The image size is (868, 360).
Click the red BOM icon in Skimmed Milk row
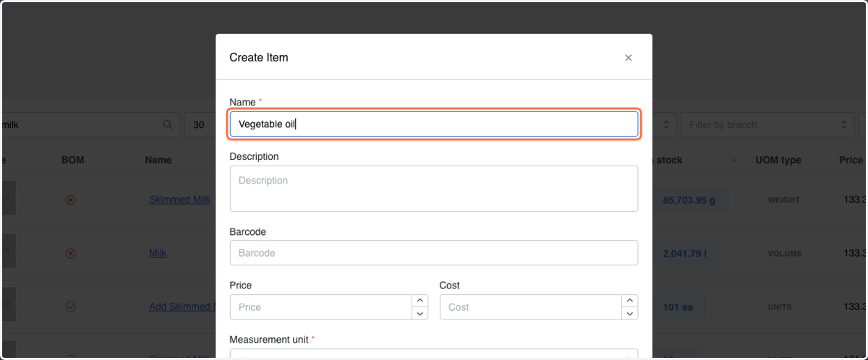[x=70, y=200]
